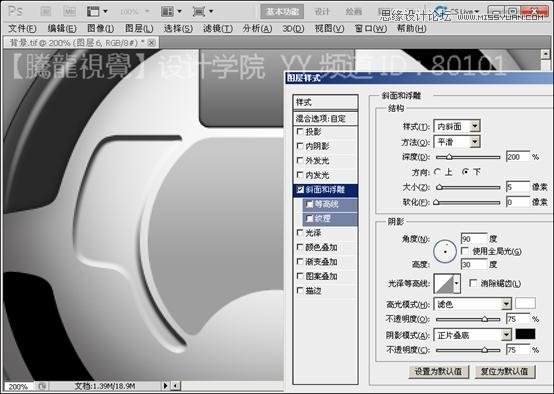Switch to 基本功能 workspace

click(282, 12)
